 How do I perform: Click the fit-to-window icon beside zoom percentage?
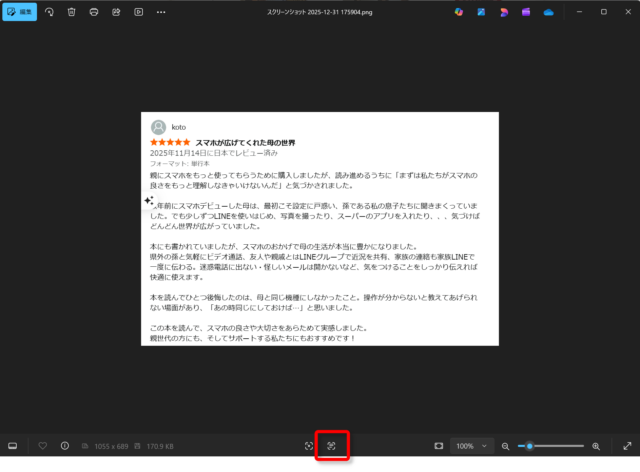pyautogui.click(x=438, y=446)
